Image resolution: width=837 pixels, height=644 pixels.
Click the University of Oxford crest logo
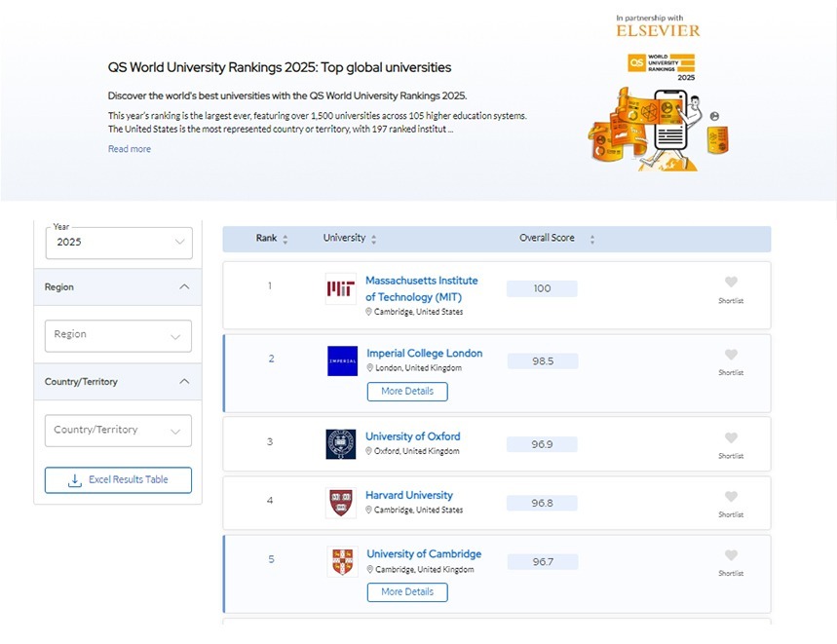pos(341,444)
